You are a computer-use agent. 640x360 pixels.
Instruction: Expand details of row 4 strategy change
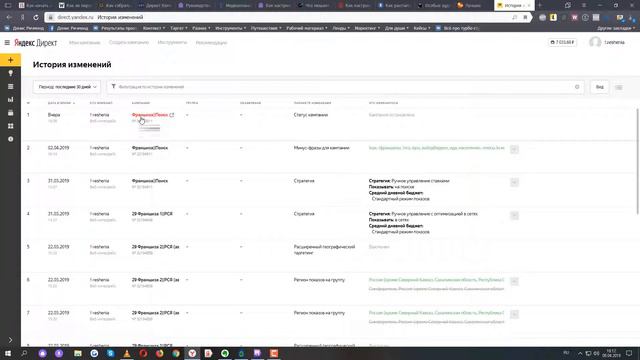(514, 216)
